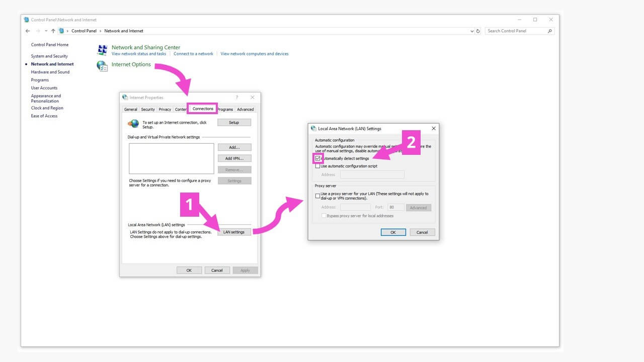Click Connect to a network link

click(x=193, y=54)
